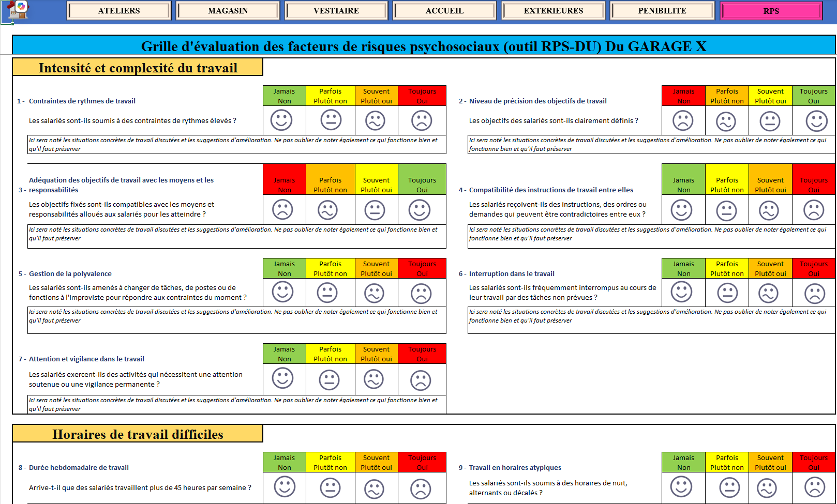
Task: Click neutral smiley for question 5 polyvalence
Action: click(327, 293)
